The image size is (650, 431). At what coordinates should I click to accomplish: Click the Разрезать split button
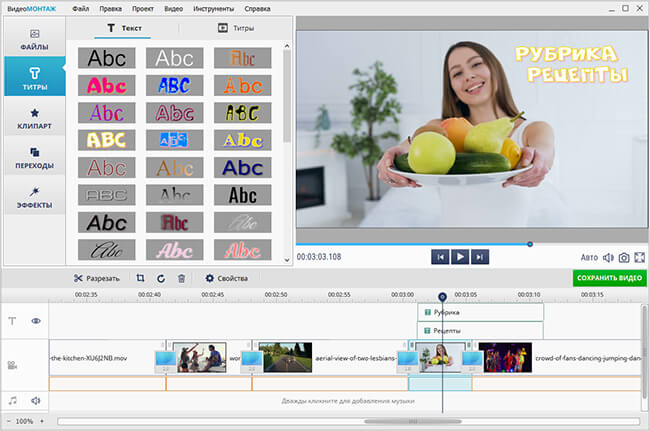(x=96, y=278)
